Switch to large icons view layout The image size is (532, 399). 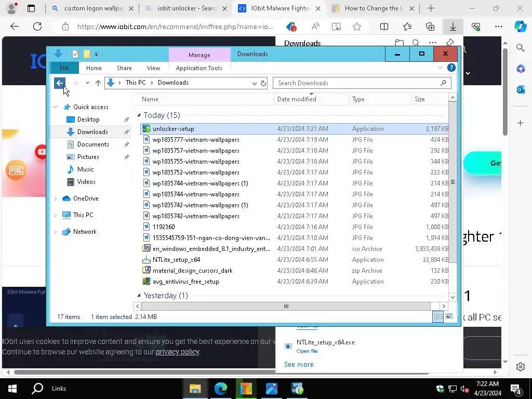pyautogui.click(x=449, y=316)
